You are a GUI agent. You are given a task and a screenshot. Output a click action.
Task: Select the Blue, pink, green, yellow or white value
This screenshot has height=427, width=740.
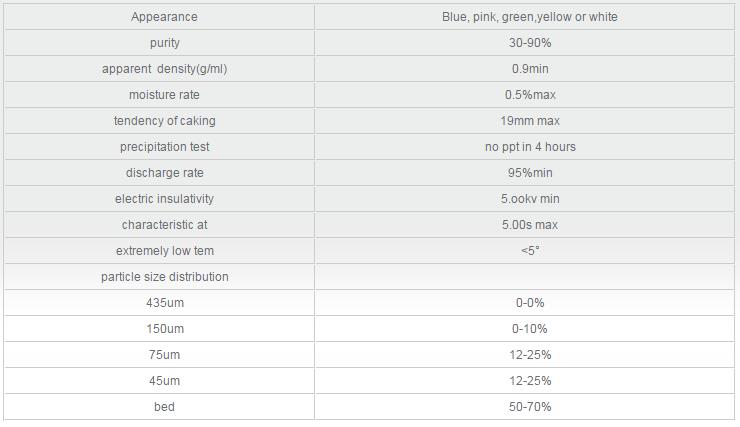[x=530, y=17]
